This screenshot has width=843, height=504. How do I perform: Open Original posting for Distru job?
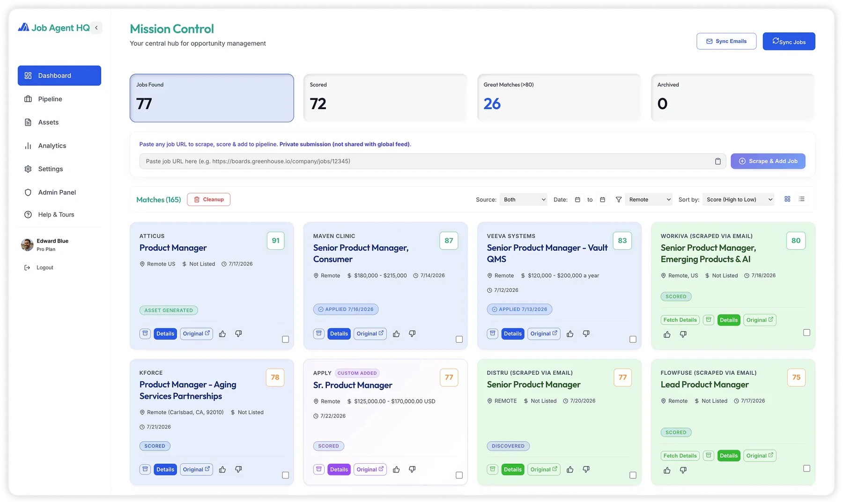[x=544, y=469]
